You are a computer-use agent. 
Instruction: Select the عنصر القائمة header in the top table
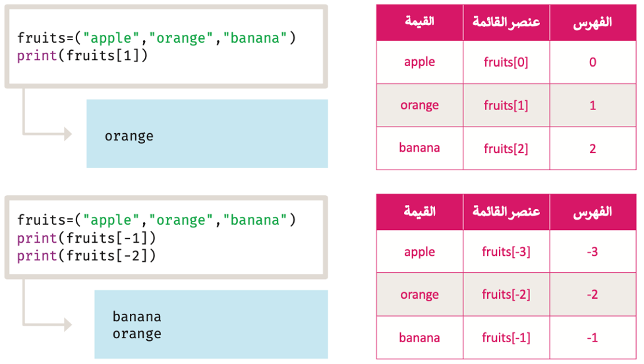506,22
